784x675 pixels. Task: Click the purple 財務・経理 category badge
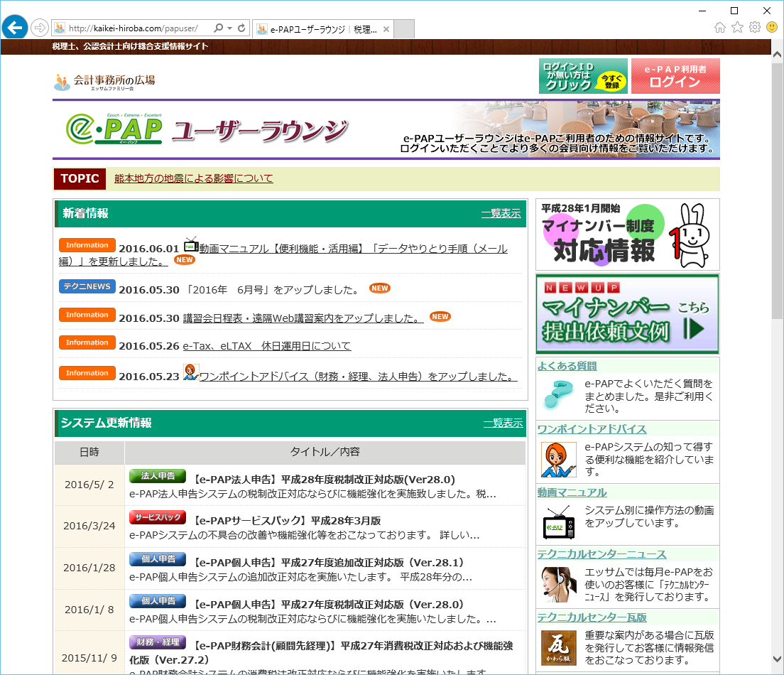click(158, 642)
